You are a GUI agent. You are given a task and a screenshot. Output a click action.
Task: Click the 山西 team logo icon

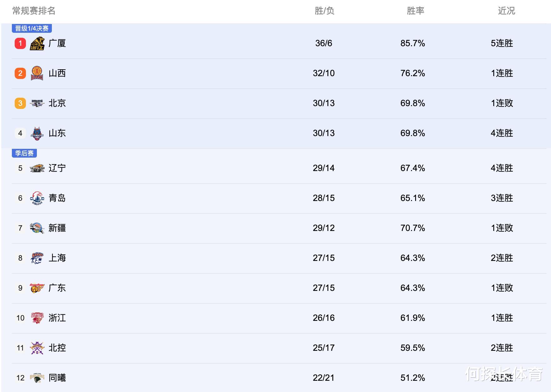click(37, 73)
